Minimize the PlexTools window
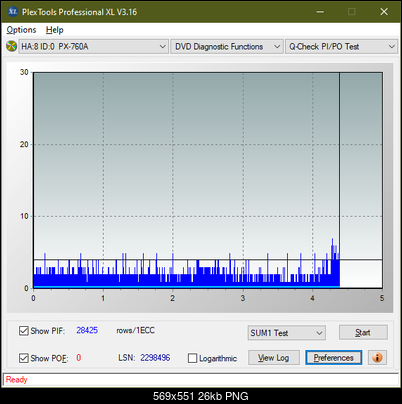The image size is (402, 404). tap(320, 12)
